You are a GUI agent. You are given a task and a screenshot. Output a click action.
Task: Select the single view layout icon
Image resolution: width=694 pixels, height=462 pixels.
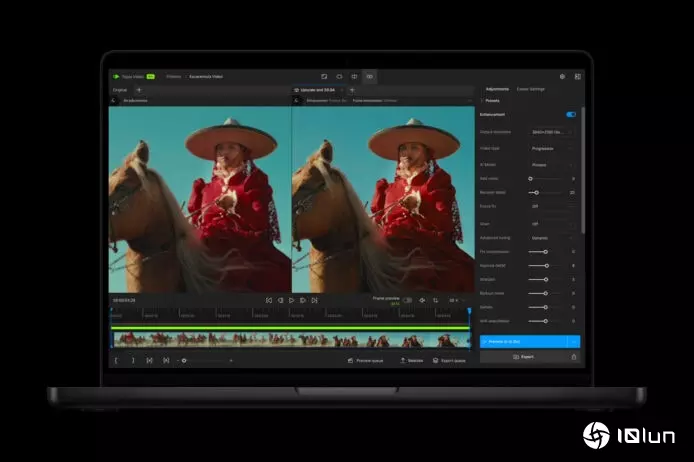[x=324, y=76]
